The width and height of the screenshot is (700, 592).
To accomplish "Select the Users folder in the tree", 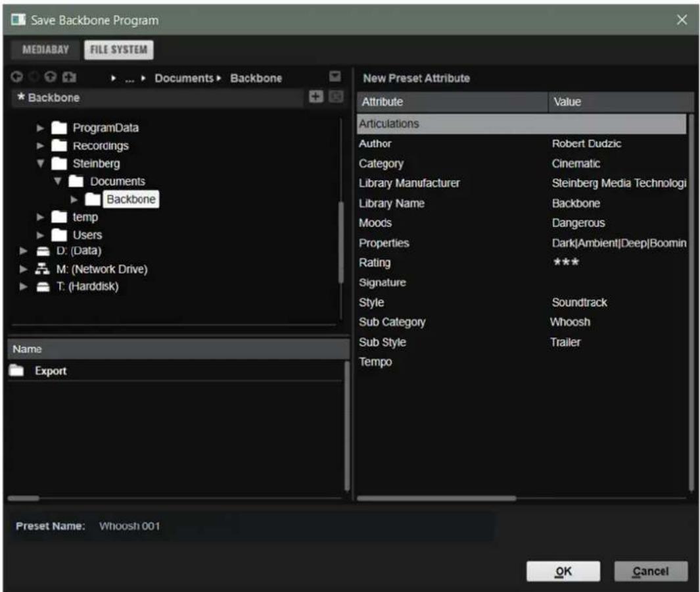I will tap(87, 235).
